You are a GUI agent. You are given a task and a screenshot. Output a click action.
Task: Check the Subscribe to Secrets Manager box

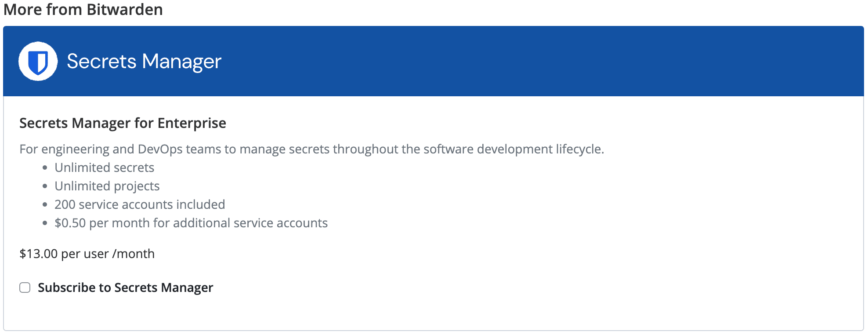(x=25, y=287)
